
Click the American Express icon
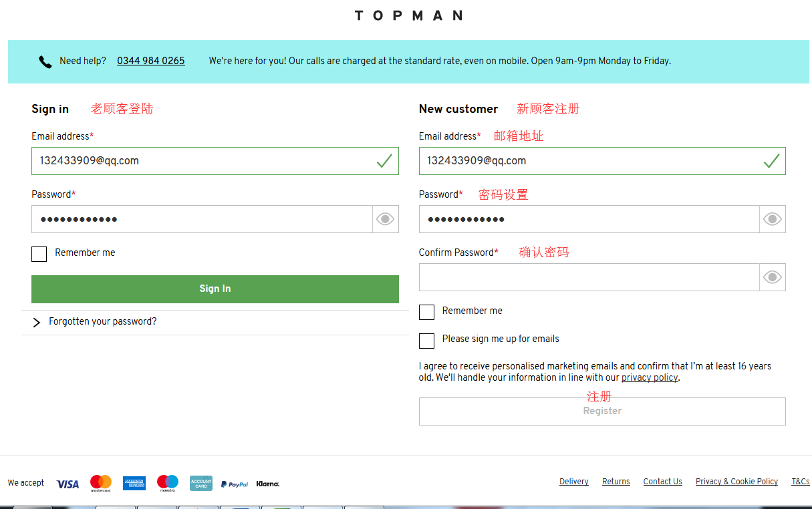134,483
